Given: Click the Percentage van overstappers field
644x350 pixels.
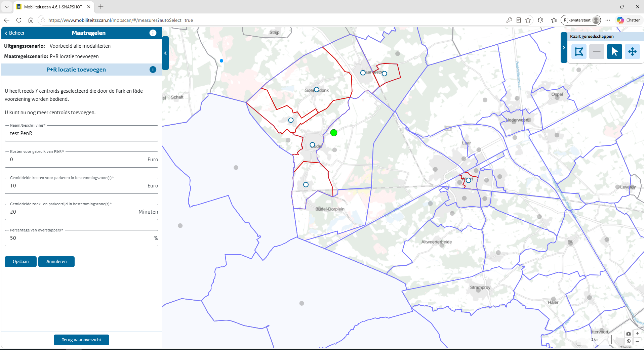Looking at the screenshot, I should tap(81, 238).
